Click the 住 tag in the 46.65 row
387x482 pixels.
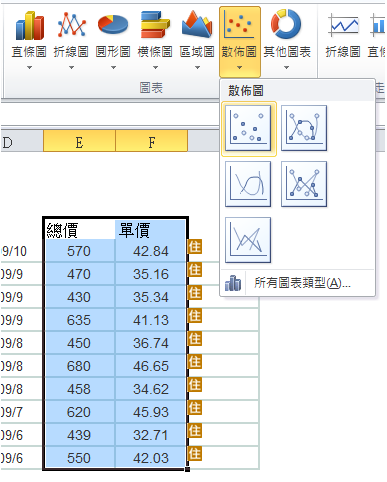click(x=195, y=362)
